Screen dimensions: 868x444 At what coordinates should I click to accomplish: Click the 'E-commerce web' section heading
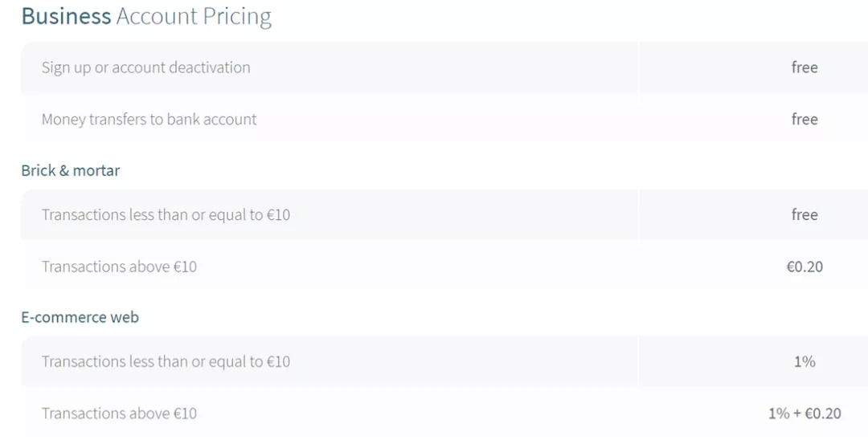click(80, 317)
